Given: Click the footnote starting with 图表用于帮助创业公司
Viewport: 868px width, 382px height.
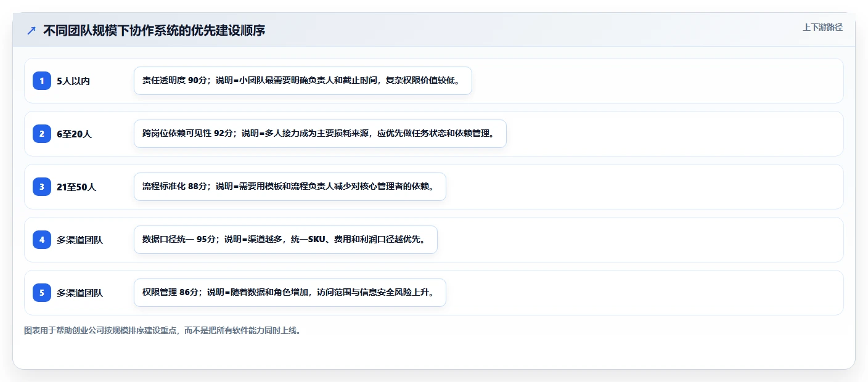Looking at the screenshot, I should point(163,330).
